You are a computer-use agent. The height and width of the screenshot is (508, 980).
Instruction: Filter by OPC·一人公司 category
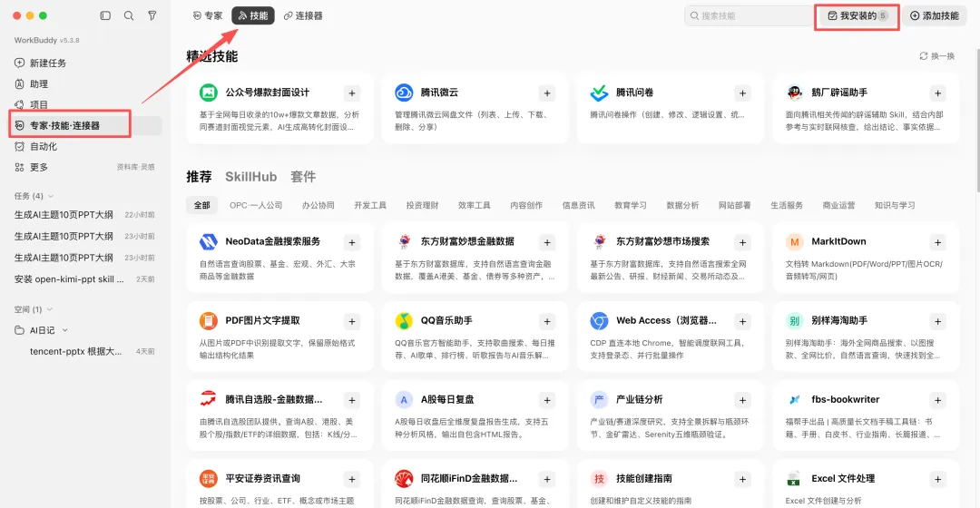point(256,205)
